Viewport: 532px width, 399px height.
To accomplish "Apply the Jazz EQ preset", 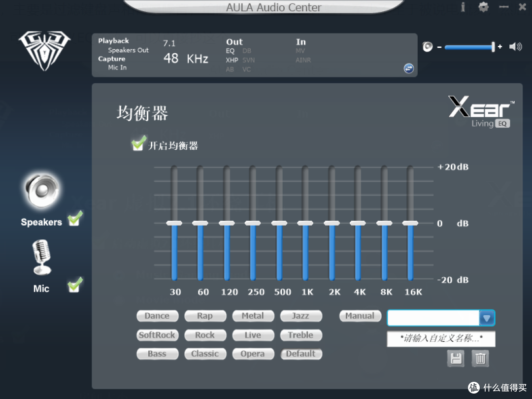I will coord(301,316).
